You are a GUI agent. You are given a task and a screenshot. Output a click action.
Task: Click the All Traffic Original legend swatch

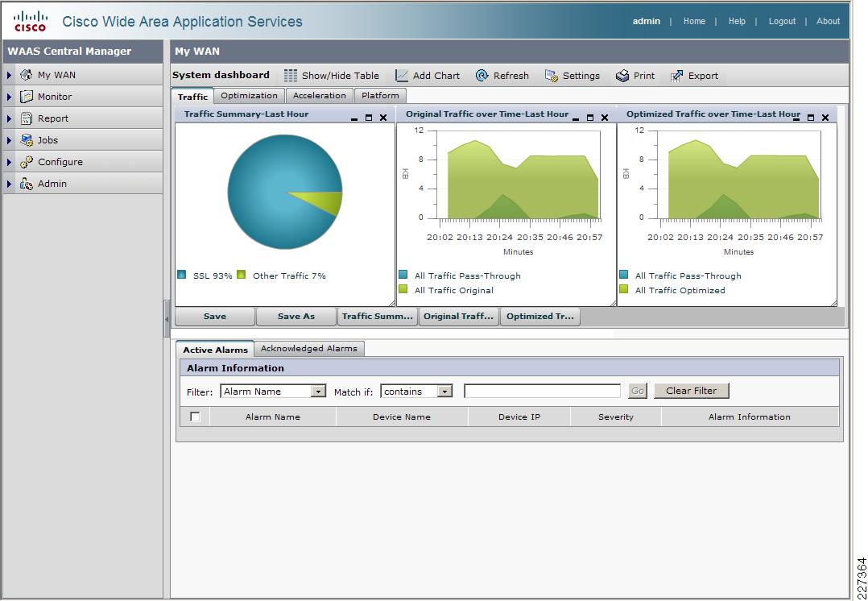(x=403, y=289)
